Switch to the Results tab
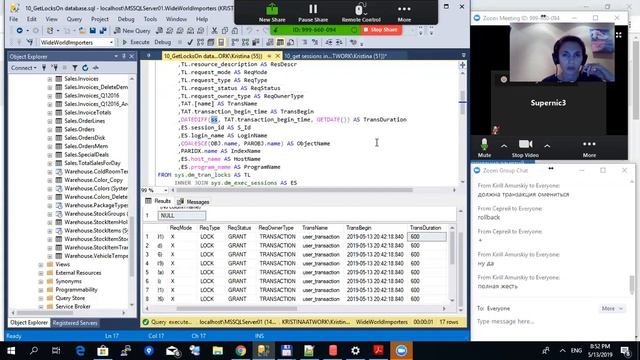Screen dimensions: 640x360 [158, 201]
